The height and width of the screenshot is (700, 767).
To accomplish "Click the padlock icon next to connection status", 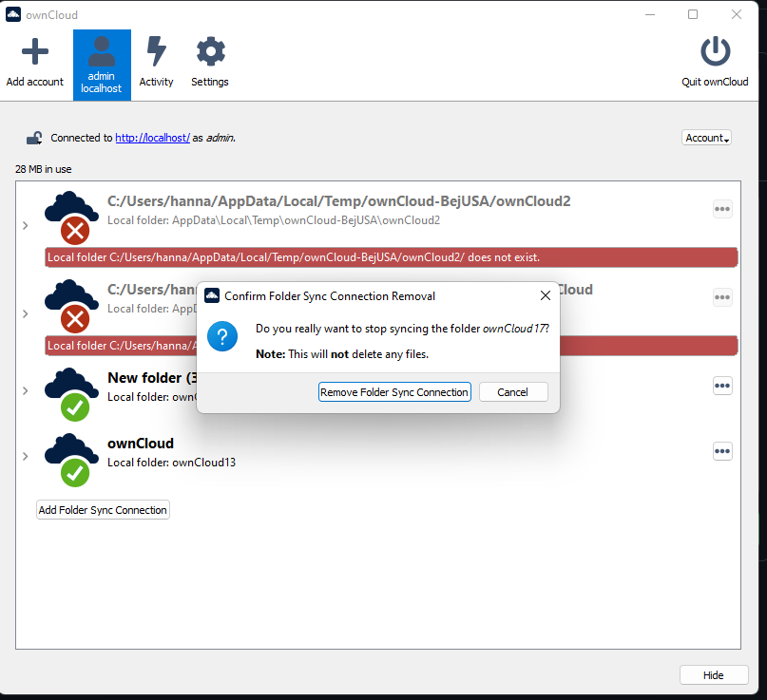I will (x=34, y=137).
